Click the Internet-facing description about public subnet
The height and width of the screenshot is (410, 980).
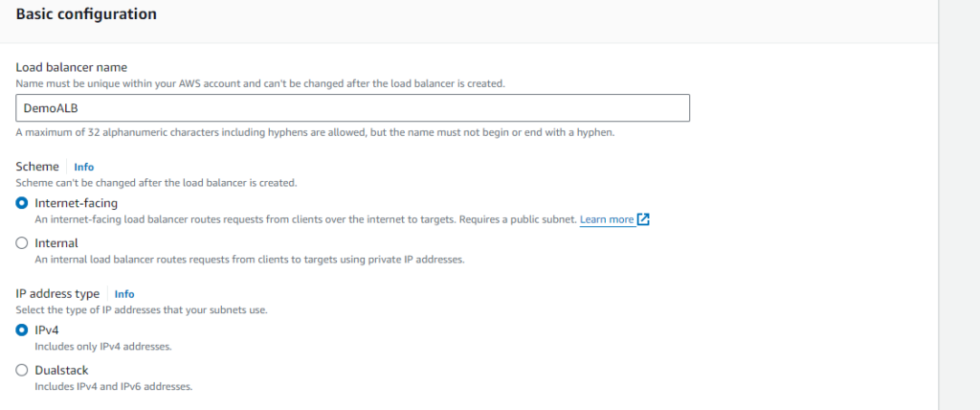[x=305, y=219]
